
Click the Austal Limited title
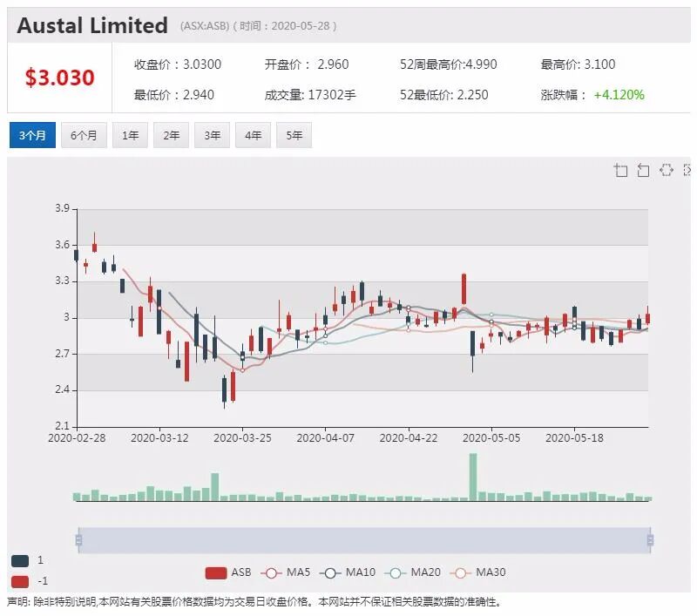(92, 25)
